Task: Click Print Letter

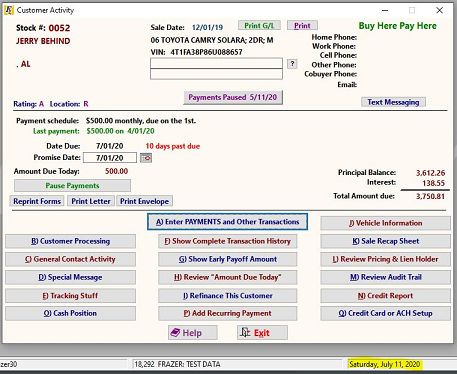Action: tap(91, 201)
